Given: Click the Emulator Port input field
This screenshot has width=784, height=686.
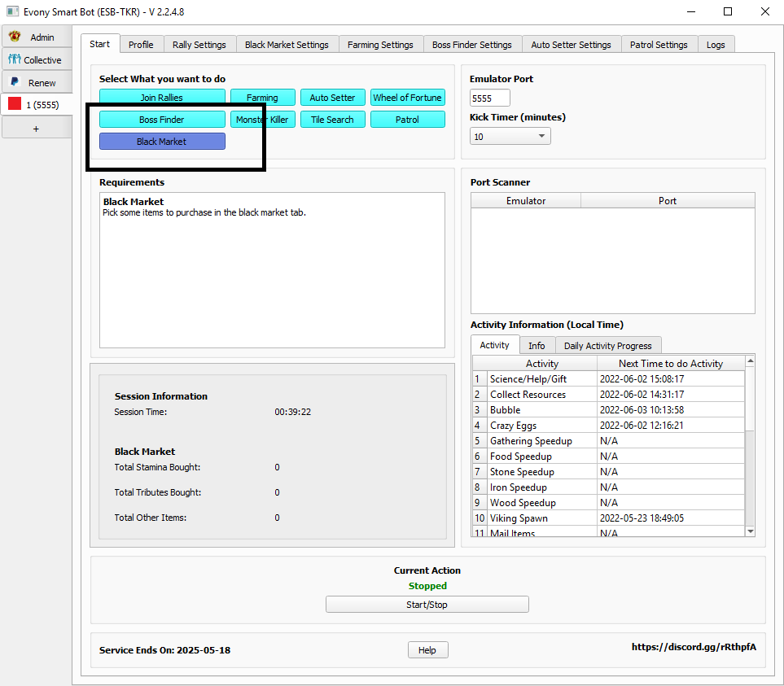Looking at the screenshot, I should pos(490,98).
